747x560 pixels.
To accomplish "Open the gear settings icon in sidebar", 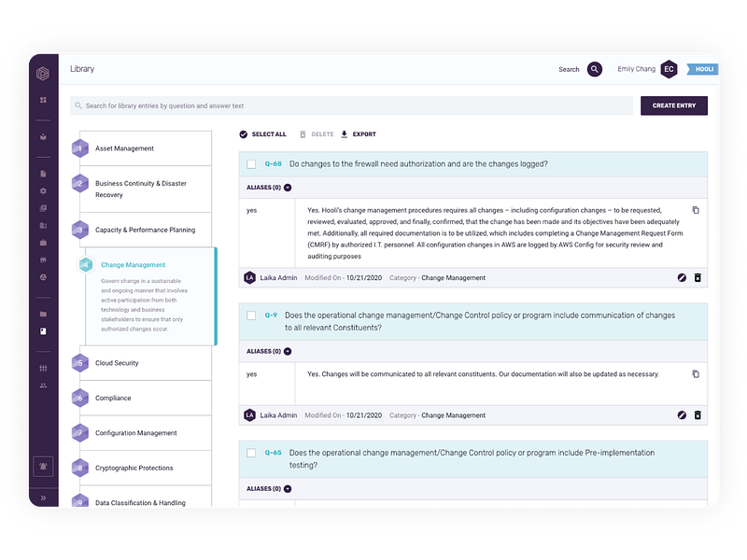I will (43, 191).
